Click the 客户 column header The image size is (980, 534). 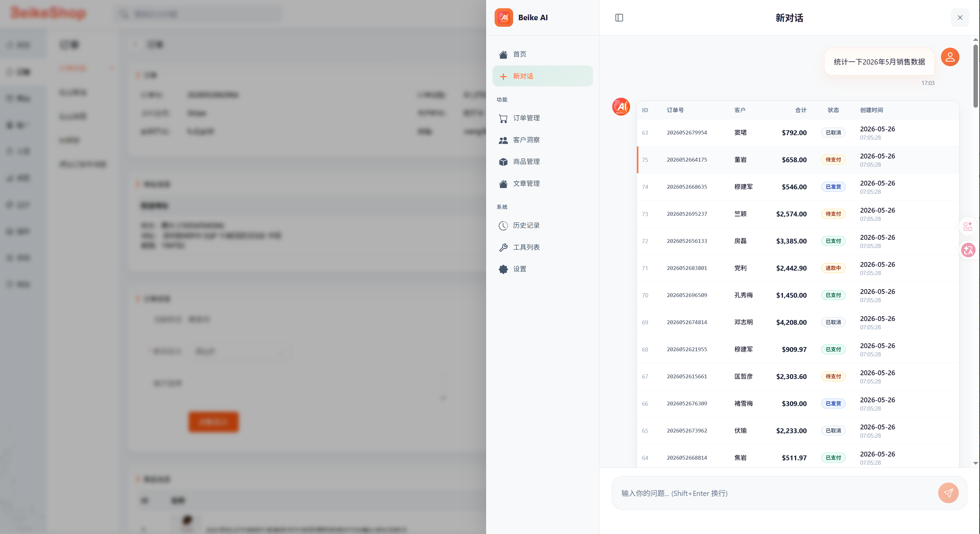(x=740, y=110)
